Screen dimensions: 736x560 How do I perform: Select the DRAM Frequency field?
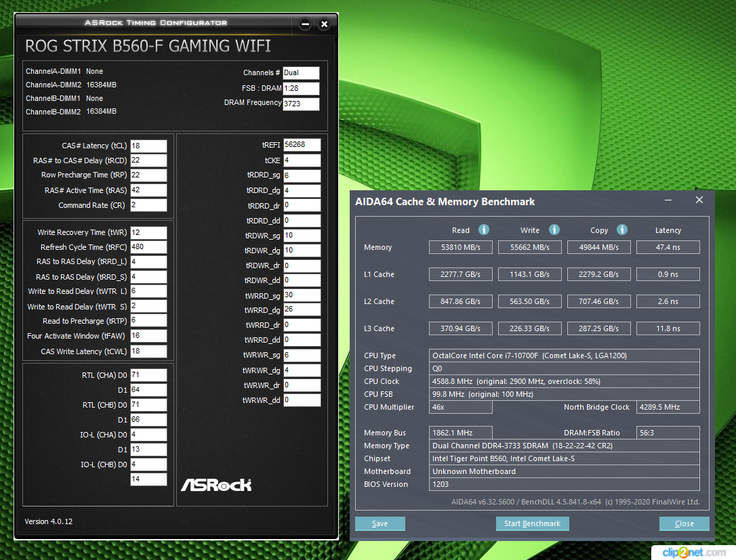[301, 104]
